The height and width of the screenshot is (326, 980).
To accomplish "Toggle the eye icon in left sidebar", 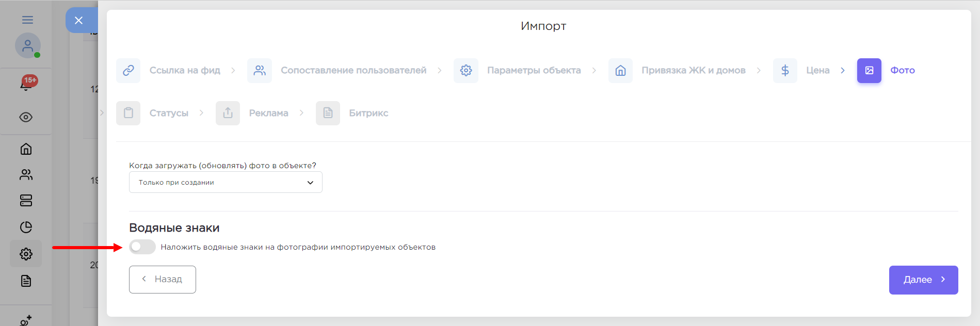I will point(26,117).
